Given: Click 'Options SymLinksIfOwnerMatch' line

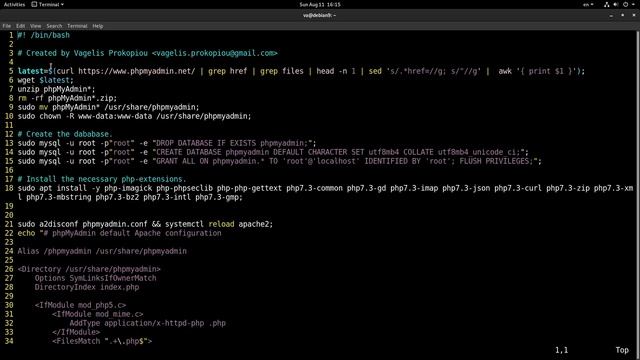Looking at the screenshot, I should (95, 278).
